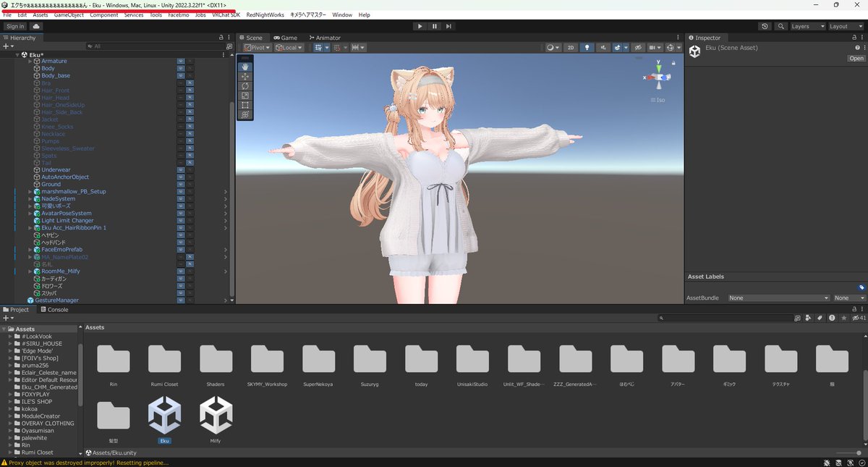
Task: Click the Pause button in top toolbar
Action: 435,26
